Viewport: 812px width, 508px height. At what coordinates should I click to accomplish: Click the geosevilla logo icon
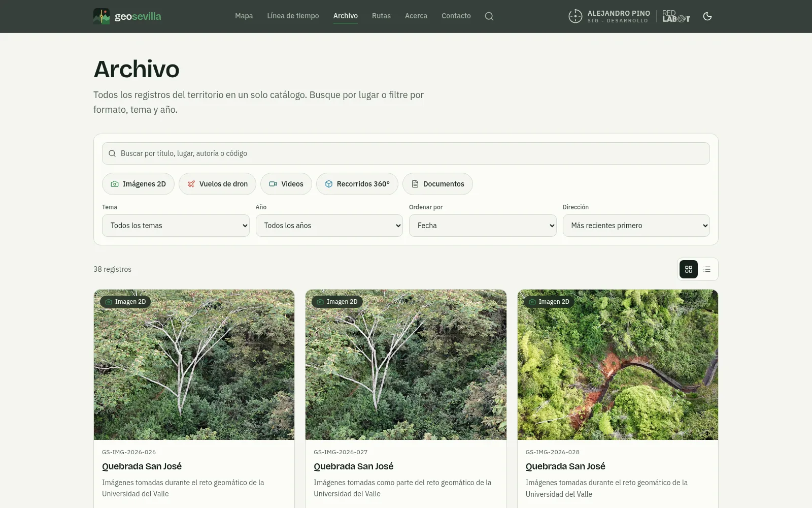(x=101, y=16)
